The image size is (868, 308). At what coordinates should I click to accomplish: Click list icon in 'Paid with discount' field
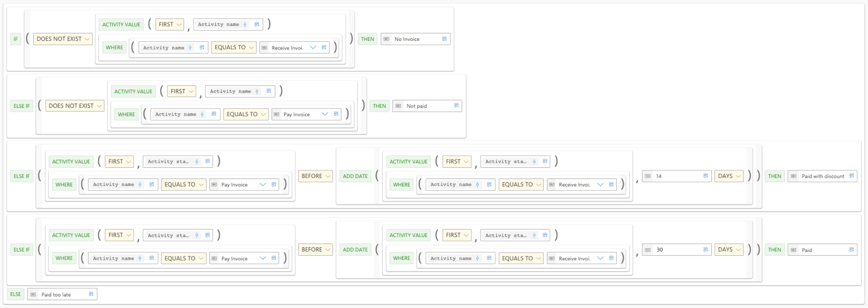pos(852,176)
